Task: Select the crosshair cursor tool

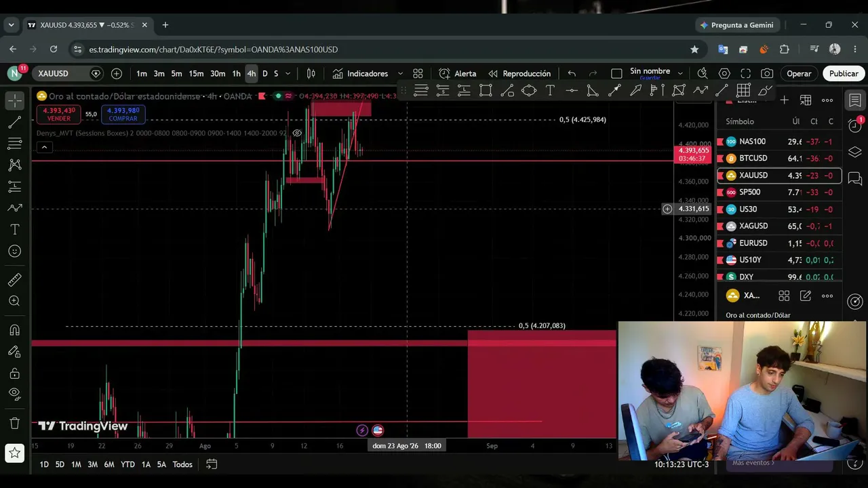Action: [15, 100]
